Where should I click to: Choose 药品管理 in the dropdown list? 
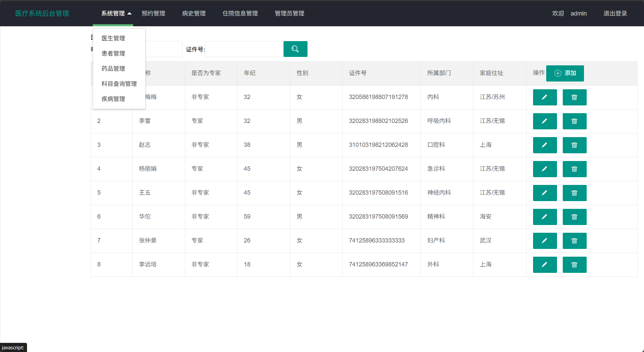tap(113, 69)
